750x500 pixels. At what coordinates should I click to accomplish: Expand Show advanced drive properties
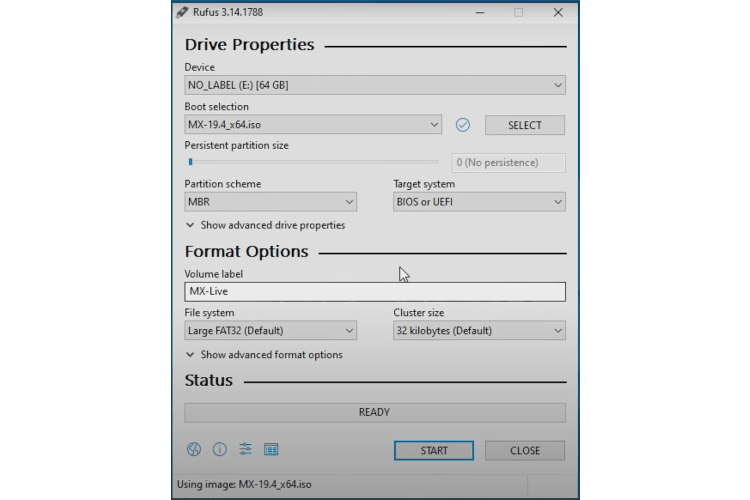[265, 225]
